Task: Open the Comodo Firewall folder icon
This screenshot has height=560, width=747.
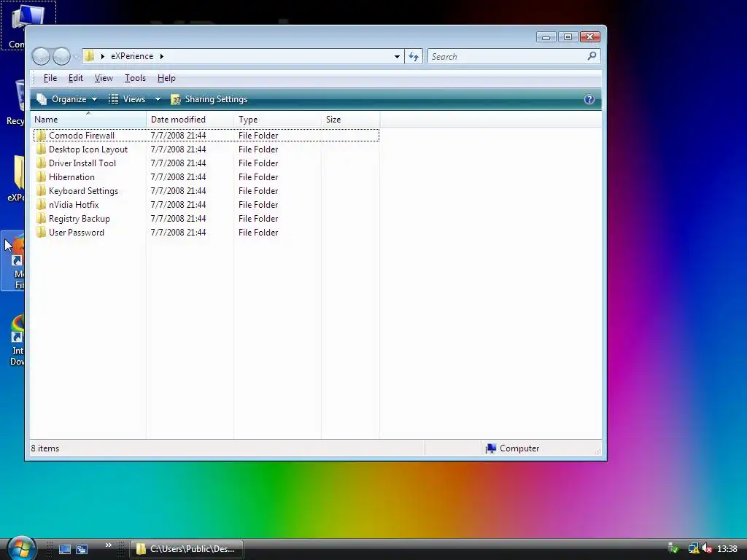Action: coord(41,135)
